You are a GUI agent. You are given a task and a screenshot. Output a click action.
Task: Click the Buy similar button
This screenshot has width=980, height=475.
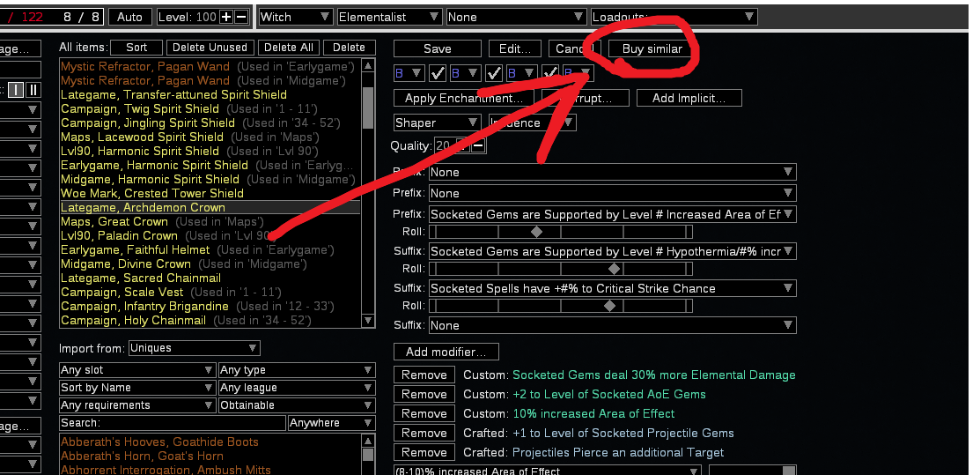pos(652,48)
